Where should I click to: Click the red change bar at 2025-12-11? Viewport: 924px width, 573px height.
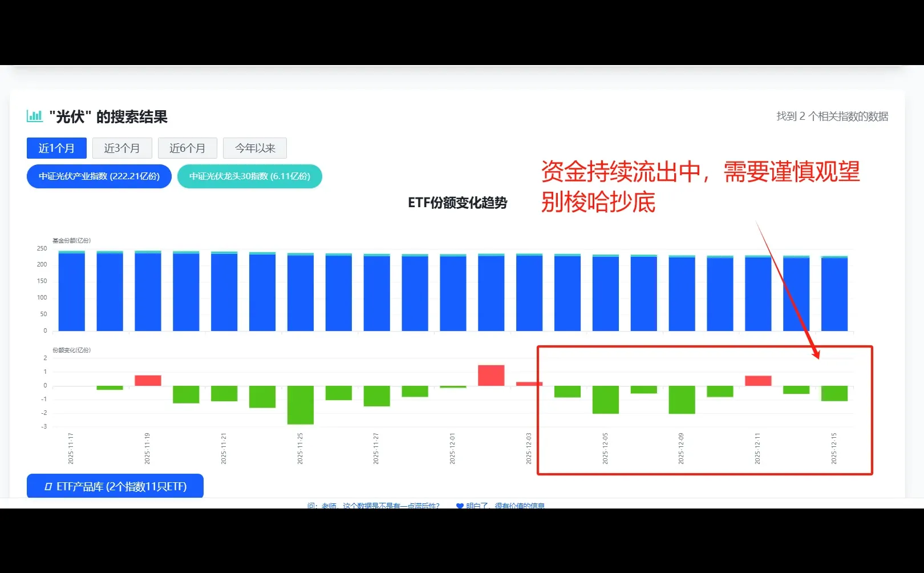click(758, 381)
